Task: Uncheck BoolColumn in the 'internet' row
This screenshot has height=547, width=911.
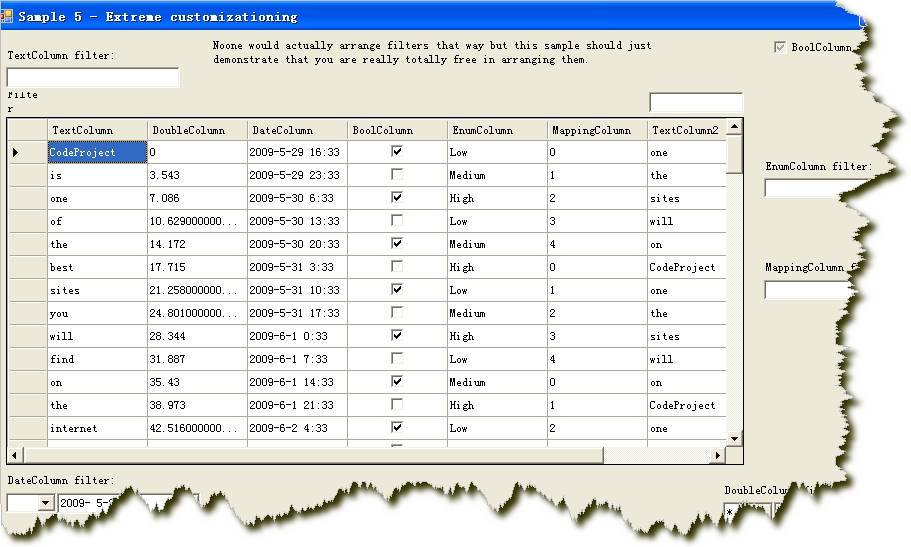Action: [397, 428]
